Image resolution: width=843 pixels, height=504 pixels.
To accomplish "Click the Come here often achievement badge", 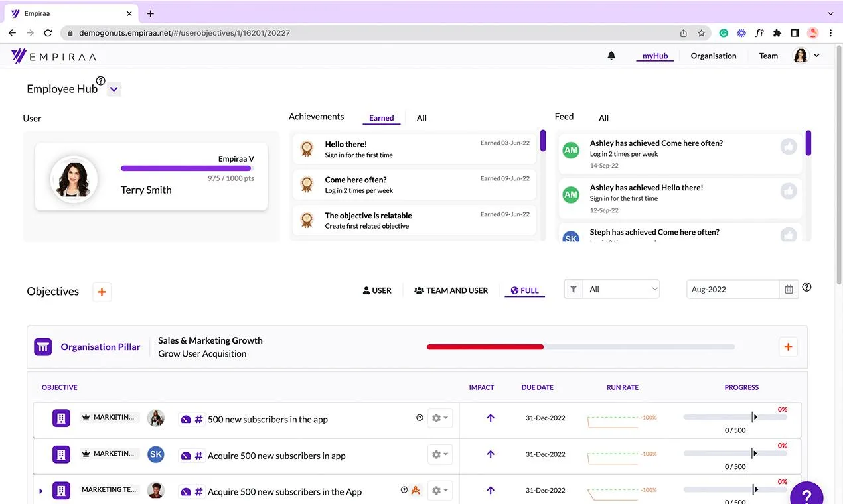I will coord(307,184).
